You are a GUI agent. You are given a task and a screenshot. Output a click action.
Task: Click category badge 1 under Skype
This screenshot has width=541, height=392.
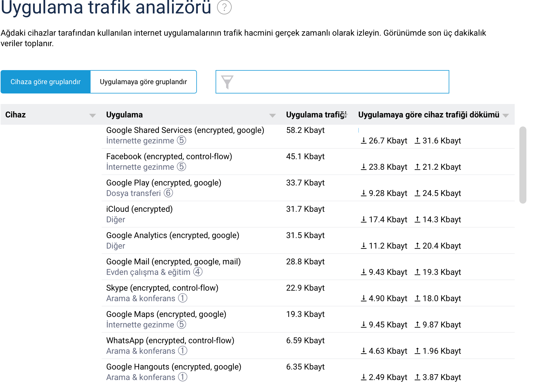pyautogui.click(x=183, y=298)
